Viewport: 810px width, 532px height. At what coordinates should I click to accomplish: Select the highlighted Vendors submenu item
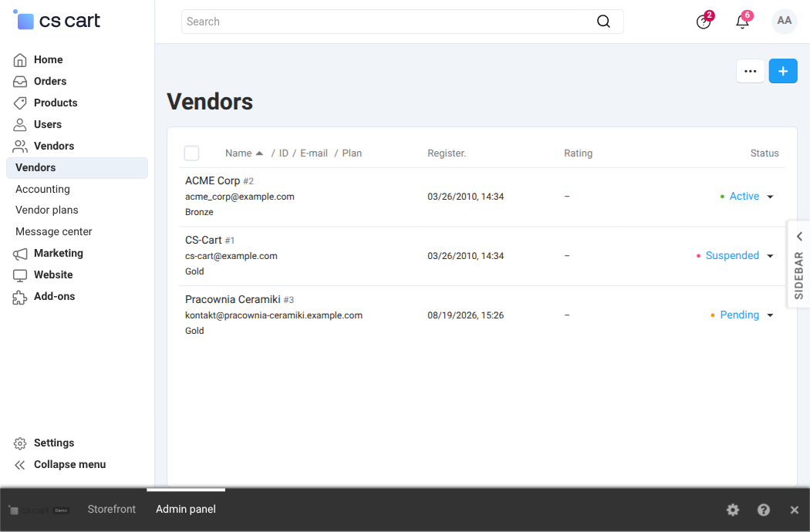(x=77, y=168)
